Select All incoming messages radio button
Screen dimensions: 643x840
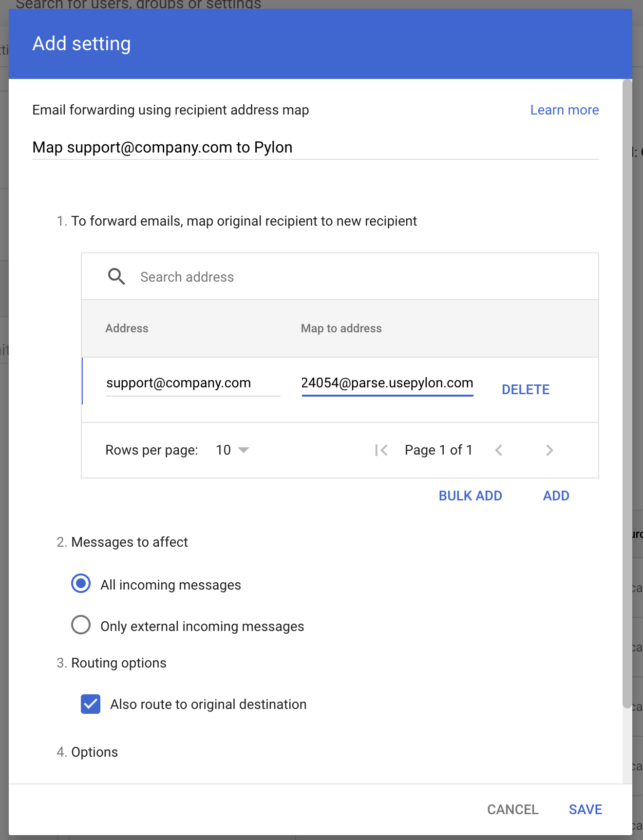click(x=81, y=583)
